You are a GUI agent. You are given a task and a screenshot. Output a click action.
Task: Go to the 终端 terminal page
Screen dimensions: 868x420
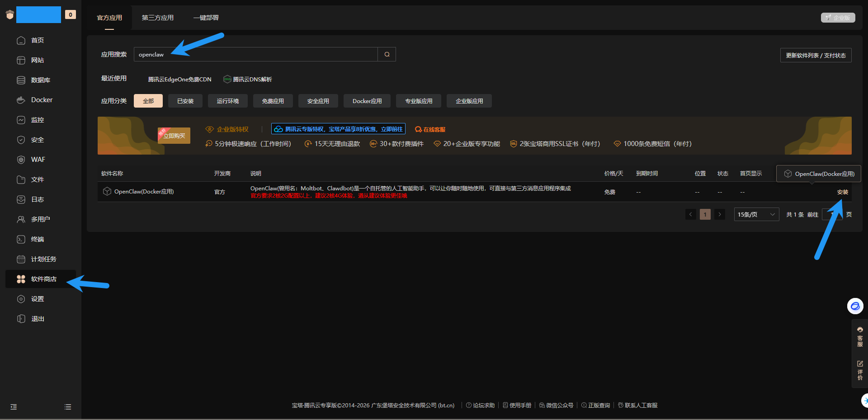pyautogui.click(x=37, y=239)
